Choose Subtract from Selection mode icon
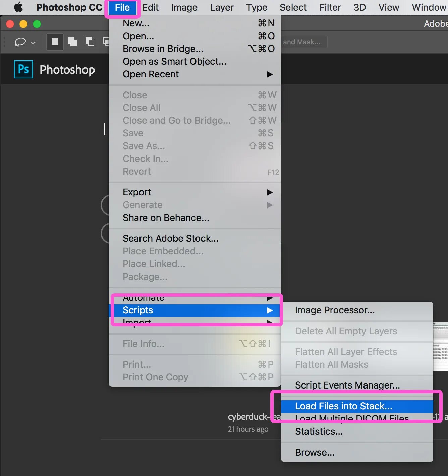This screenshot has width=448, height=476. pos(90,42)
